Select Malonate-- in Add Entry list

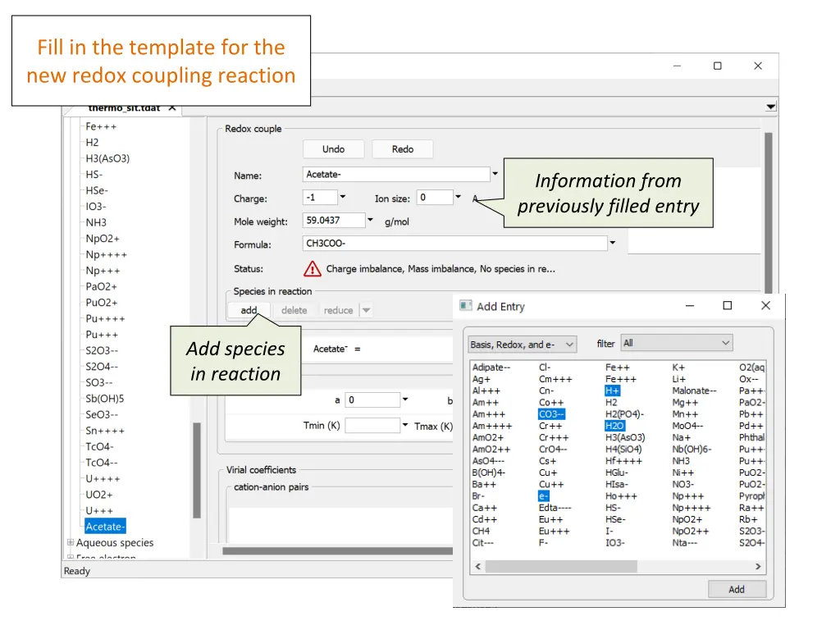[694, 390]
